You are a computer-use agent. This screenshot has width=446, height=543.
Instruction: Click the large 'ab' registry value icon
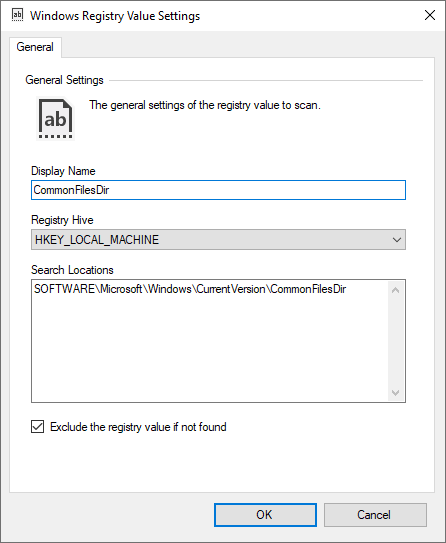point(55,119)
